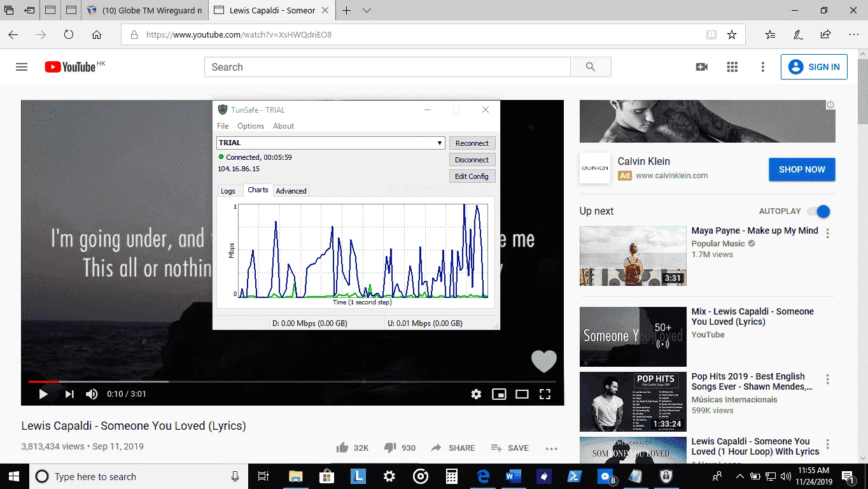Switch to miniplayer mode

499,394
